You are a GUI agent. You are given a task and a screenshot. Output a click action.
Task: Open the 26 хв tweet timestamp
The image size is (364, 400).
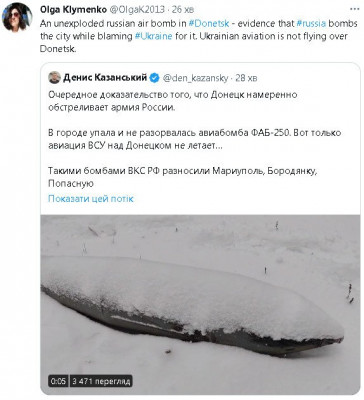pos(185,10)
